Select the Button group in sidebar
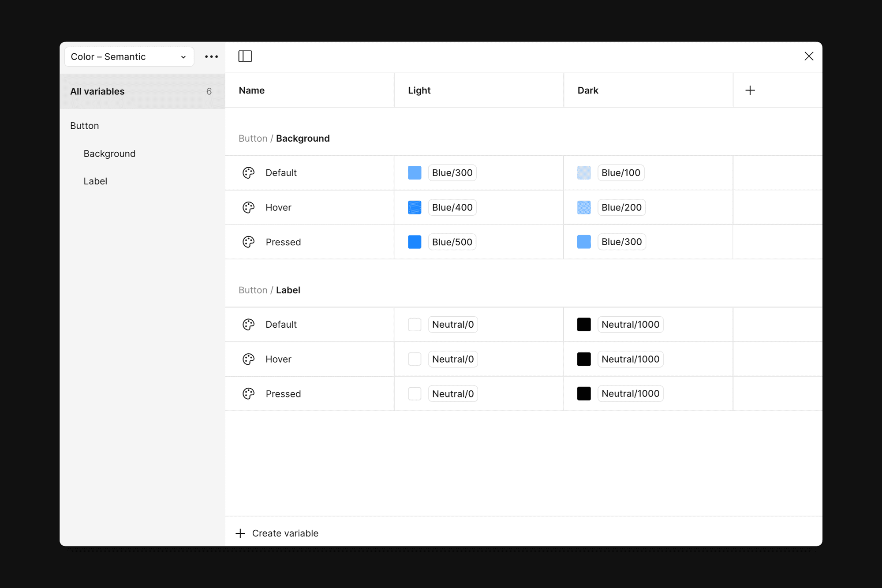This screenshot has width=882, height=588. [85, 126]
